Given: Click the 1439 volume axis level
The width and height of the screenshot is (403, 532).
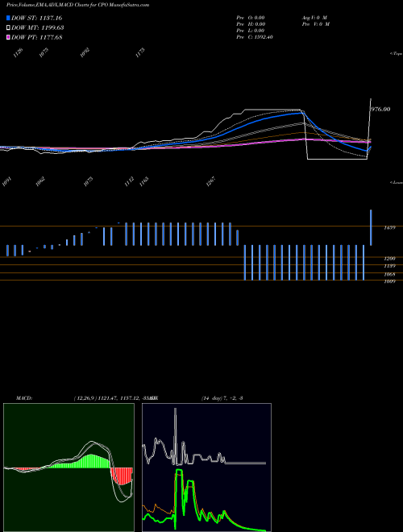Looking at the screenshot, I should [389, 228].
